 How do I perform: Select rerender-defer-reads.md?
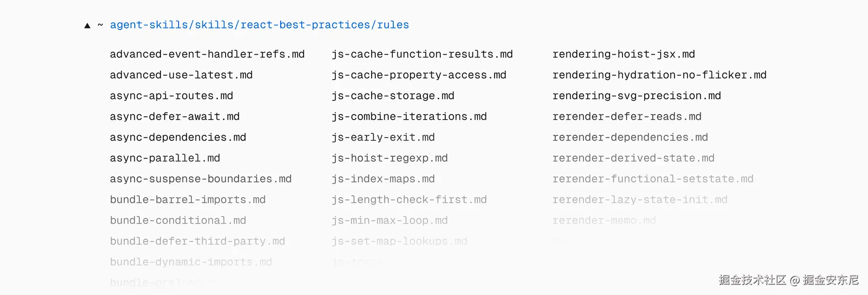[x=627, y=117]
